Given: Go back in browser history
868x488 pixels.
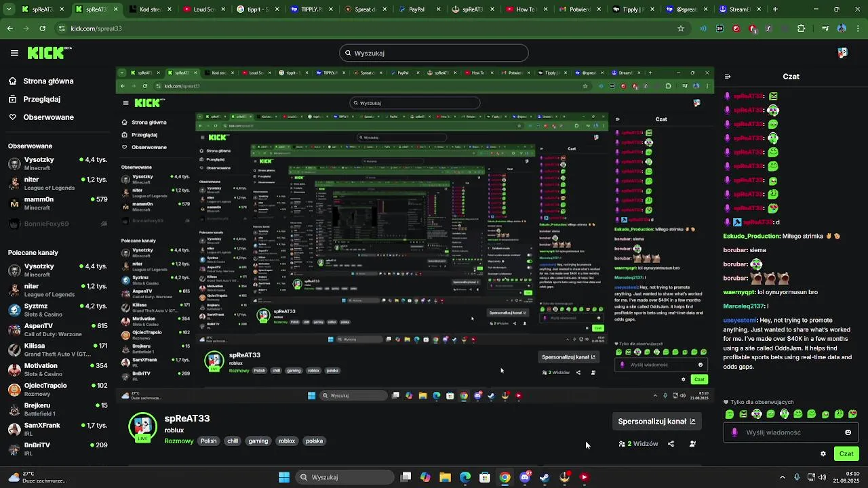Looking at the screenshot, I should 10,28.
